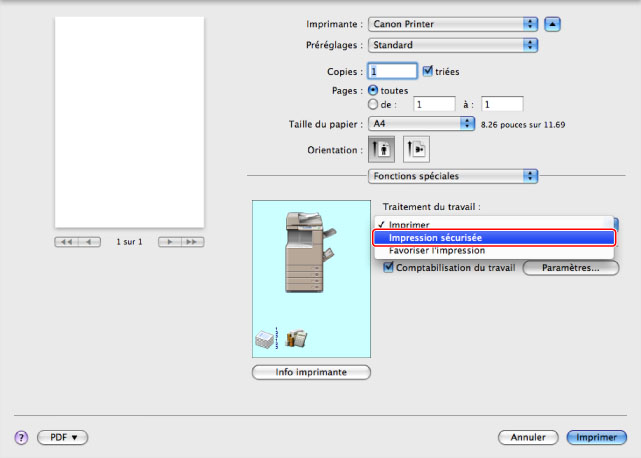641x458 pixels.
Task: Click the Annuler button
Action: (x=528, y=438)
